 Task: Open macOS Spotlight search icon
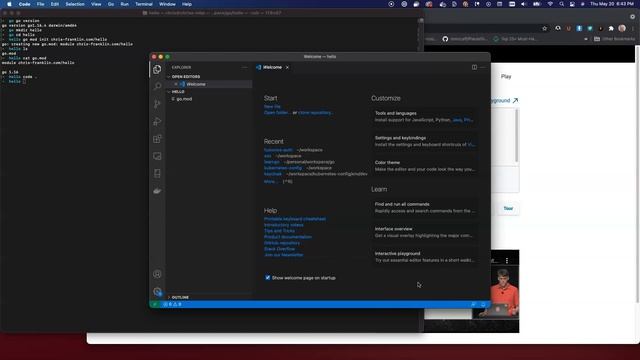coord(562,4)
